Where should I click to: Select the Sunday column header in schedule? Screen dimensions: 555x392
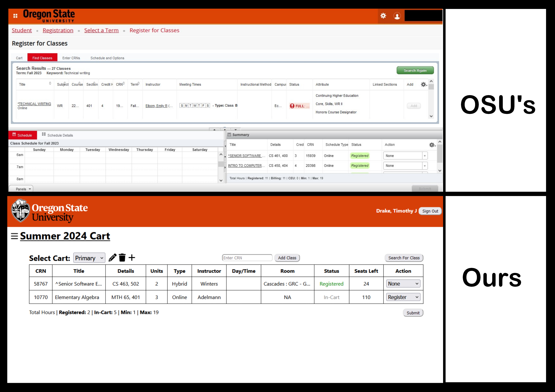tap(39, 150)
